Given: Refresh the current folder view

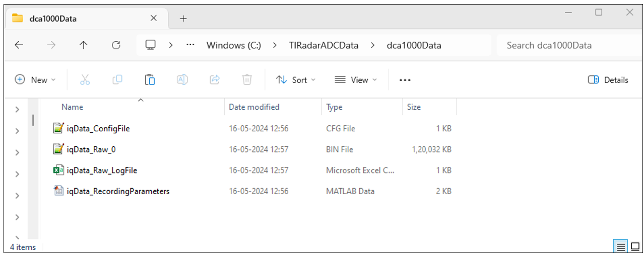Looking at the screenshot, I should coord(116,45).
